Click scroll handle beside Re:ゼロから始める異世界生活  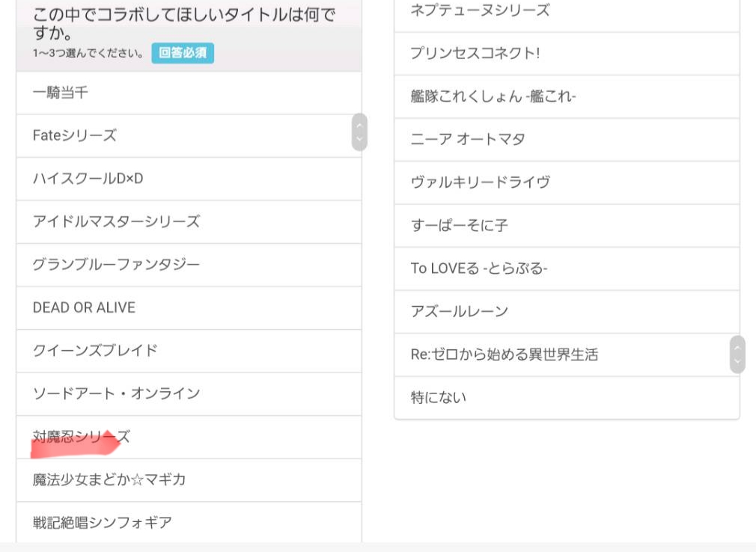(x=737, y=355)
